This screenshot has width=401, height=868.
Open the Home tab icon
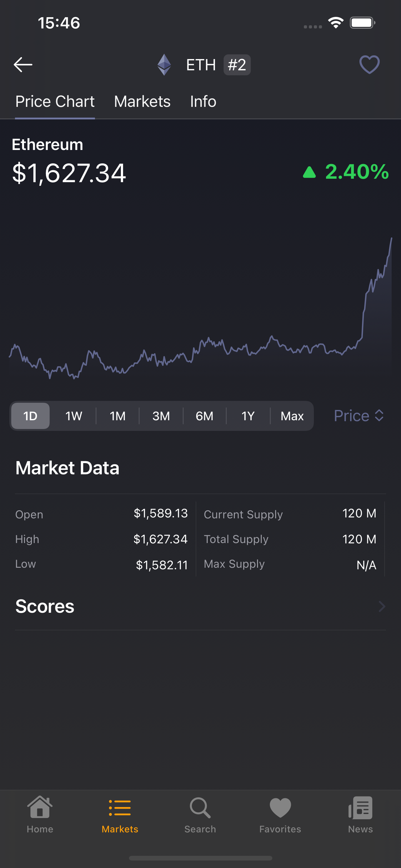coord(40,807)
